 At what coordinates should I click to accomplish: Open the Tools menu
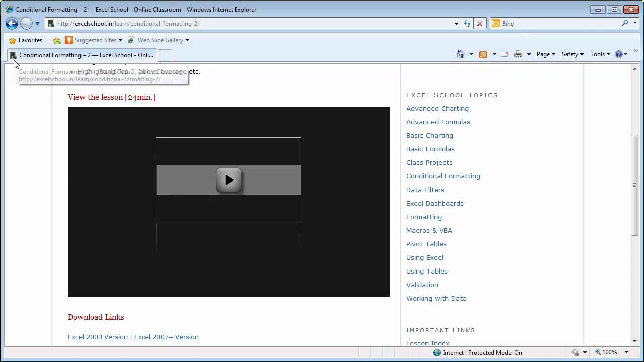coord(600,54)
